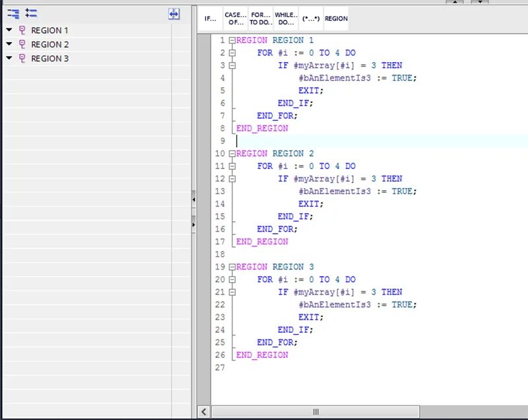Insert a CASE... OF... statement template
Image resolution: width=528 pixels, height=420 pixels.
click(x=236, y=18)
